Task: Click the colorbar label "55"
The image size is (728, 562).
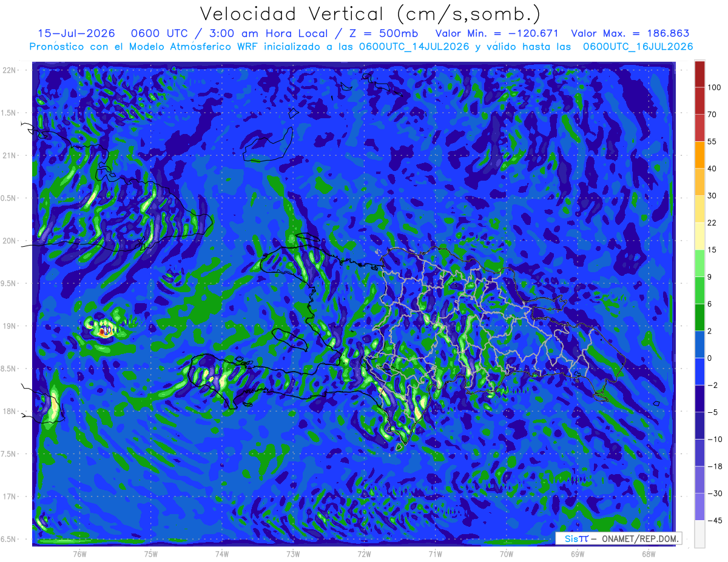Action: [712, 141]
